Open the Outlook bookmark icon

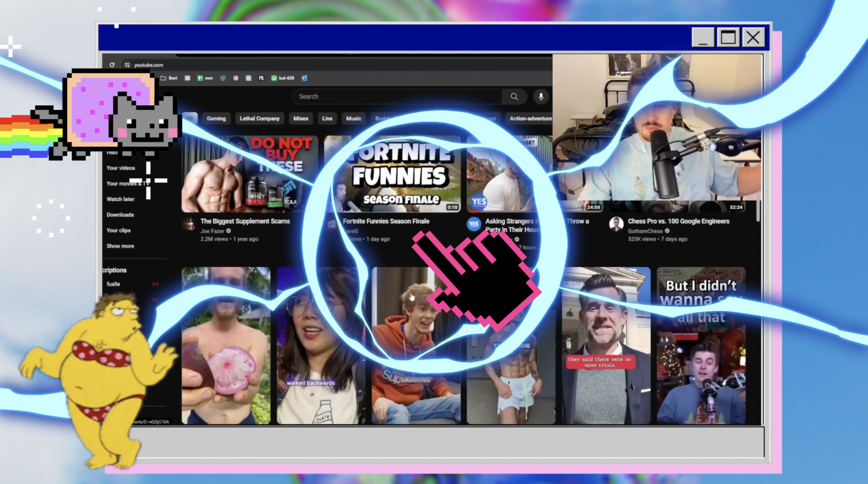(304, 78)
